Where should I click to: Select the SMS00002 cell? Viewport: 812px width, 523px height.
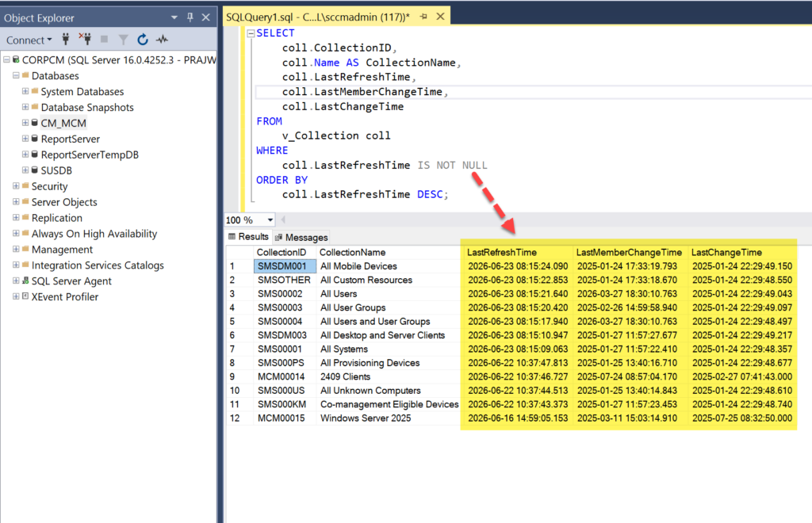285,294
